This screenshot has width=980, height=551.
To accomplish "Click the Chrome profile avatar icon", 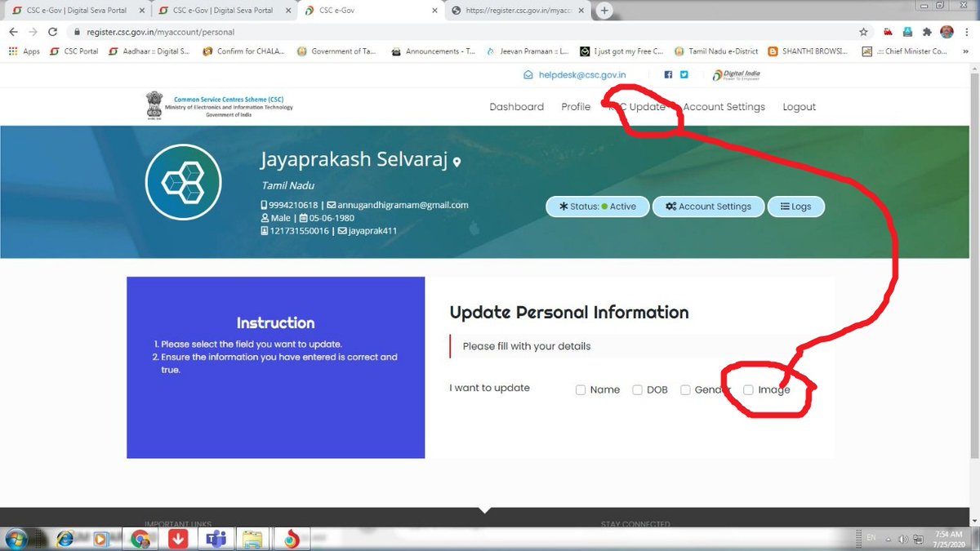I will (x=947, y=32).
